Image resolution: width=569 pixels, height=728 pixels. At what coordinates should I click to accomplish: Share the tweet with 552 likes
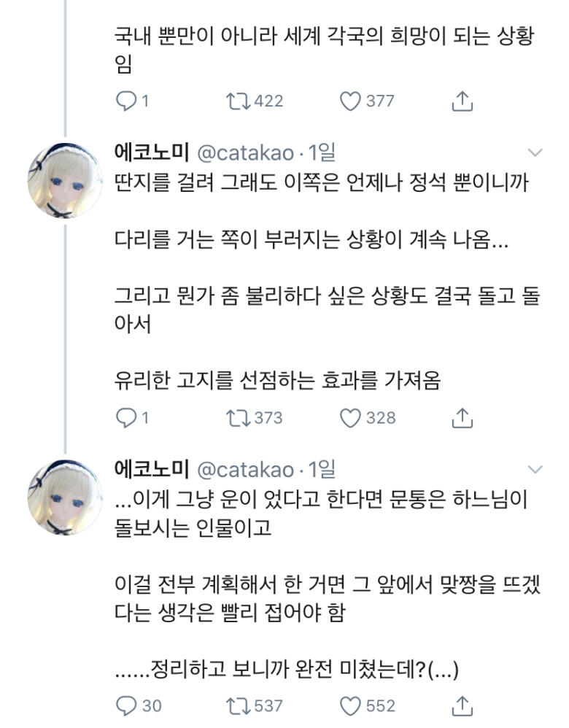tap(462, 705)
